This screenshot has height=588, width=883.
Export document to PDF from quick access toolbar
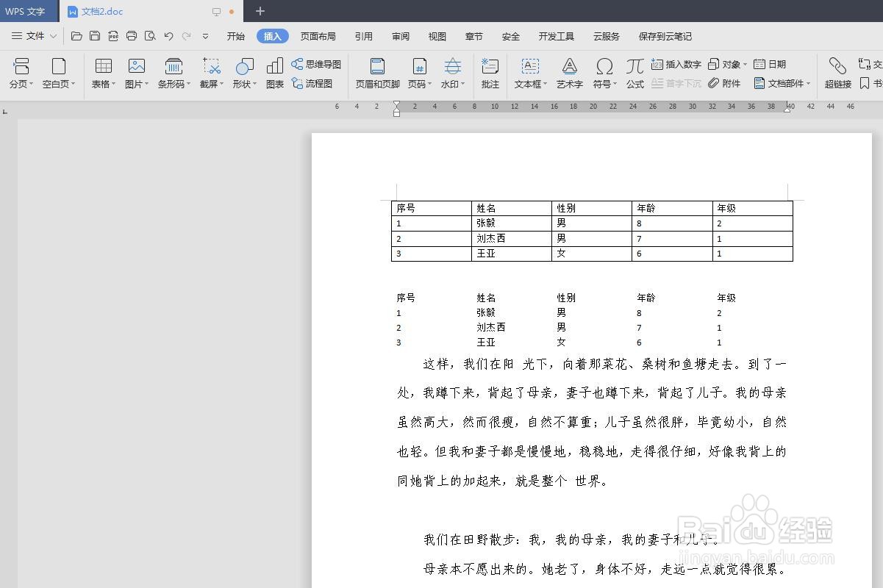[113, 35]
